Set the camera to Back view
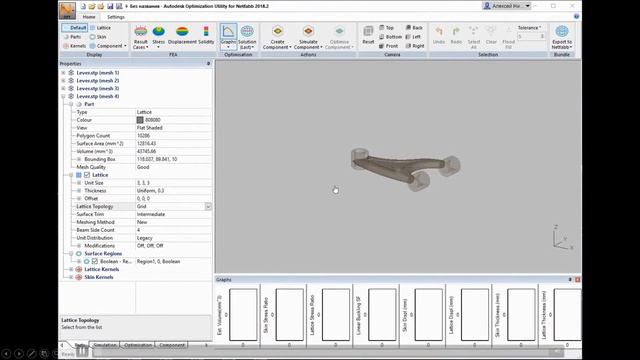This screenshot has width=640, height=360. (414, 28)
